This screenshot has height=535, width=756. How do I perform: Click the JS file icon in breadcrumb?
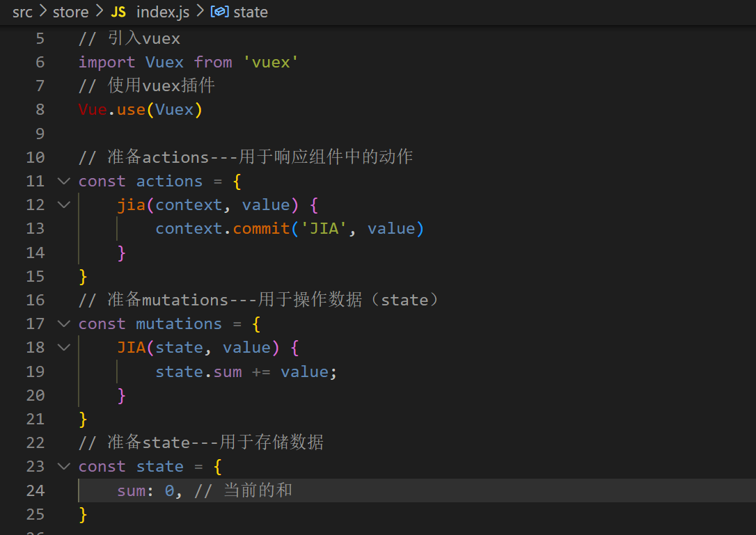tap(118, 12)
